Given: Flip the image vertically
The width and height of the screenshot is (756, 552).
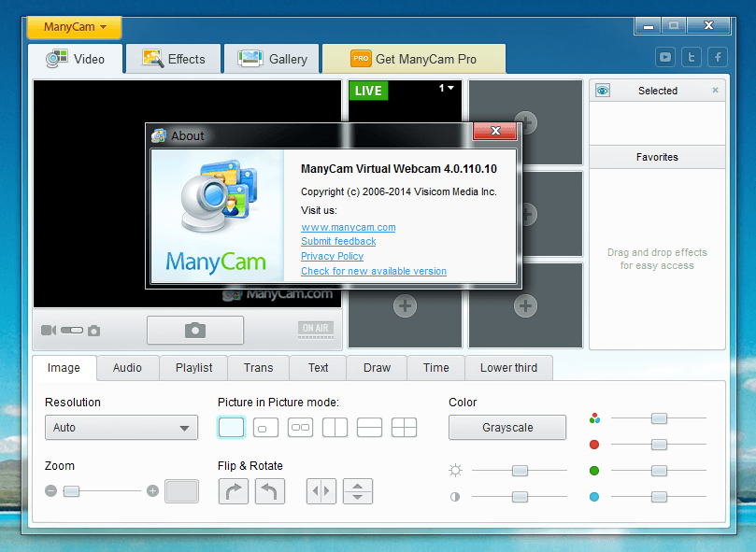Looking at the screenshot, I should 358,491.
